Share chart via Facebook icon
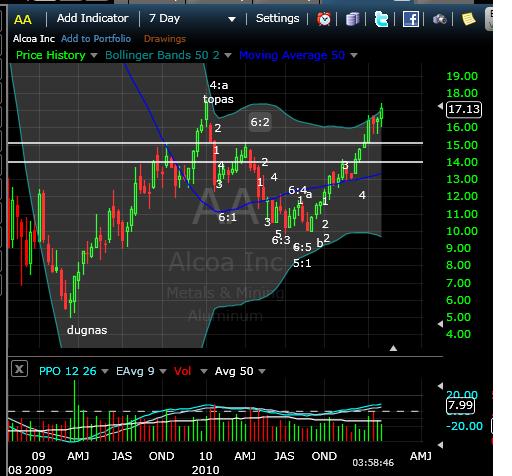The height and width of the screenshot is (476, 512). click(x=411, y=19)
